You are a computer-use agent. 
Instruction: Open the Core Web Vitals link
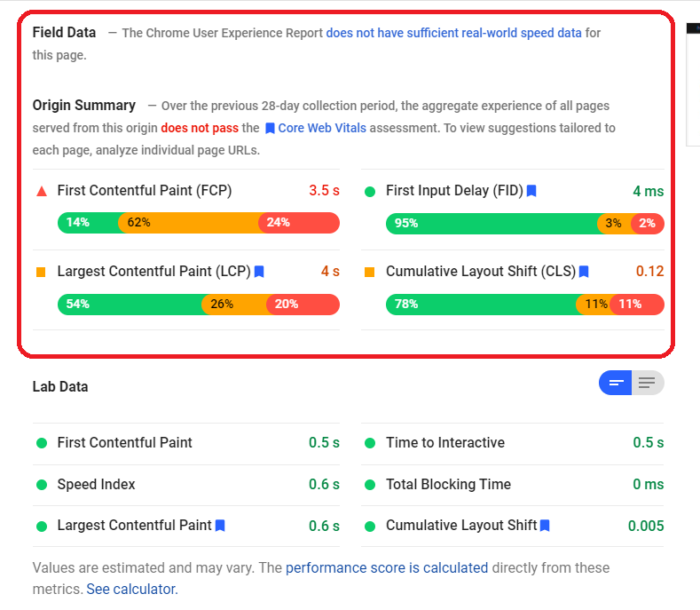322,128
